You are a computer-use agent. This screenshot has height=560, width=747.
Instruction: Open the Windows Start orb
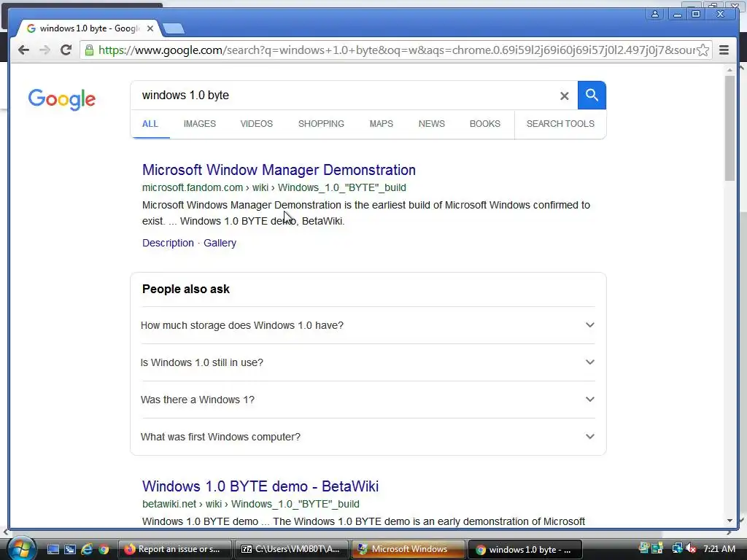pyautogui.click(x=20, y=548)
